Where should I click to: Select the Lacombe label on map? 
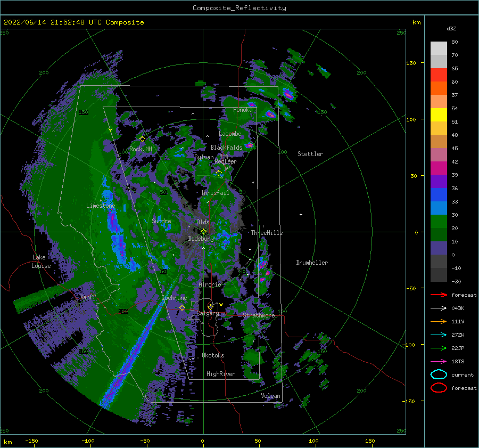230,134
